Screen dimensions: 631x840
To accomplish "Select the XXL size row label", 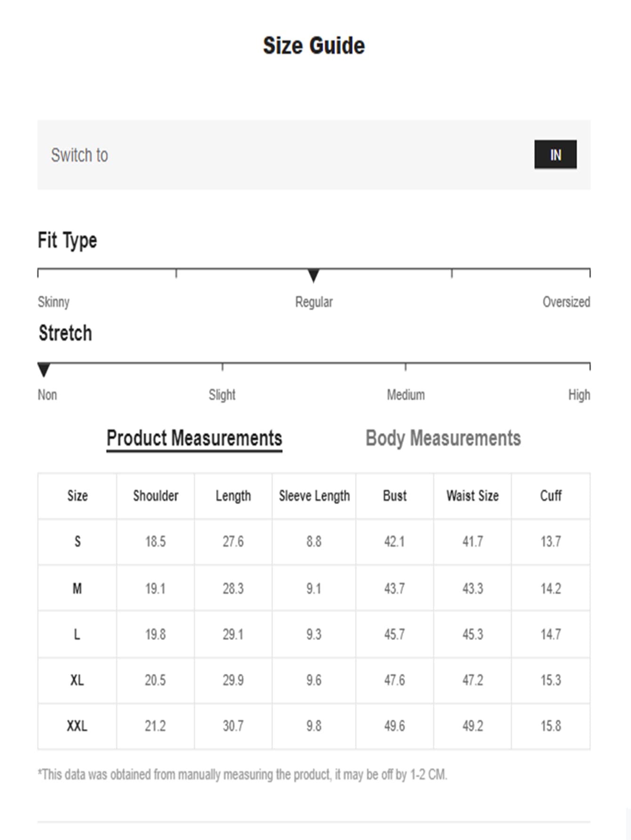I will 77,726.
